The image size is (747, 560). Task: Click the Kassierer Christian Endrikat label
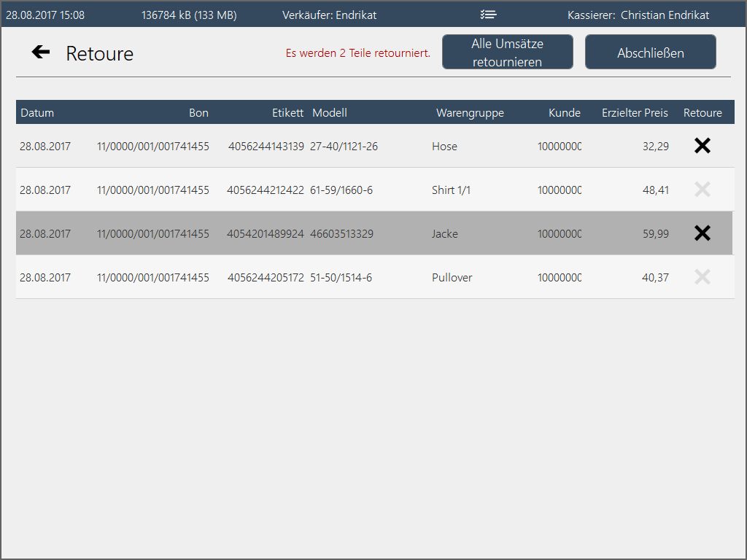click(638, 15)
